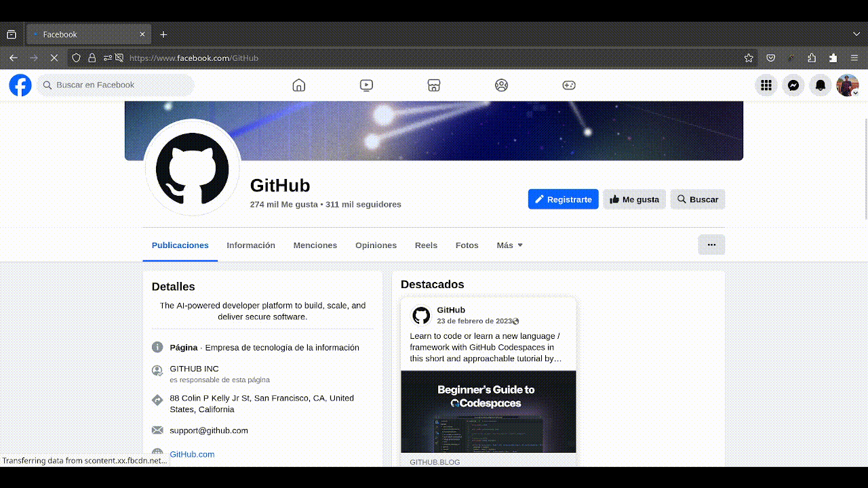Open the account profile avatar

tap(848, 85)
